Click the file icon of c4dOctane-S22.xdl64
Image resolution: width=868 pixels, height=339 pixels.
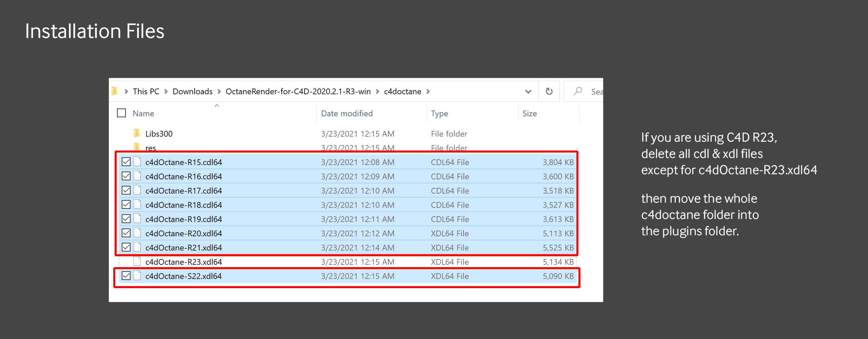[x=137, y=276]
